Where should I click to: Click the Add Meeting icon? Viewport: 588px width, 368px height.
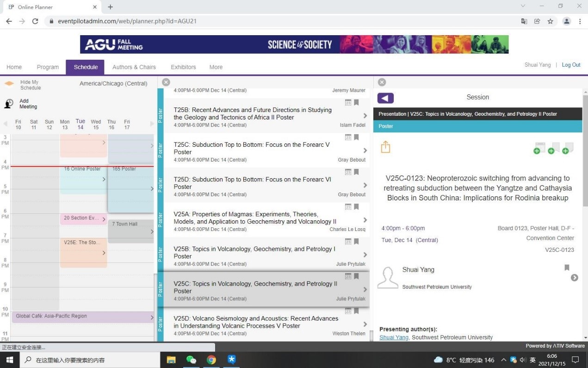[9, 104]
